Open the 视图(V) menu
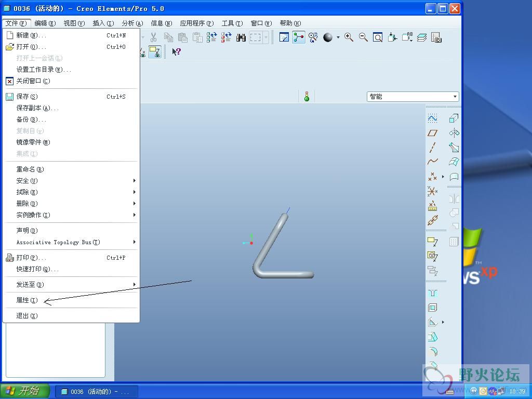The image size is (532, 399). [74, 23]
